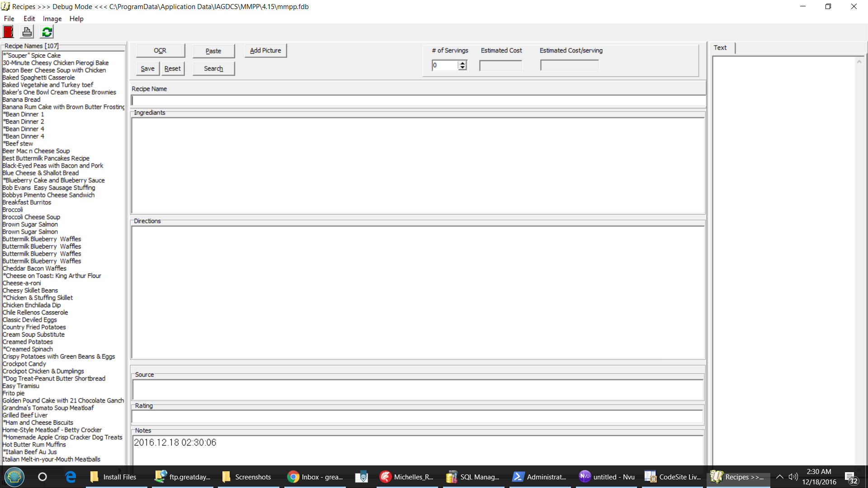The height and width of the screenshot is (488, 868).
Task: Select Best Buttermilk Pancakes Recipe
Action: 46,158
